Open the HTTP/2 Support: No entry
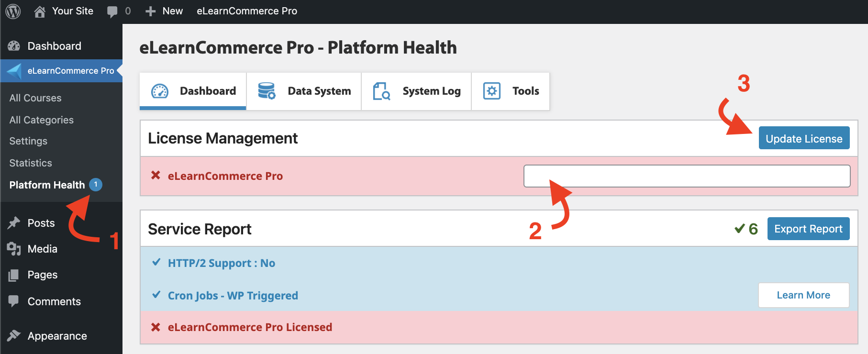 (221, 263)
